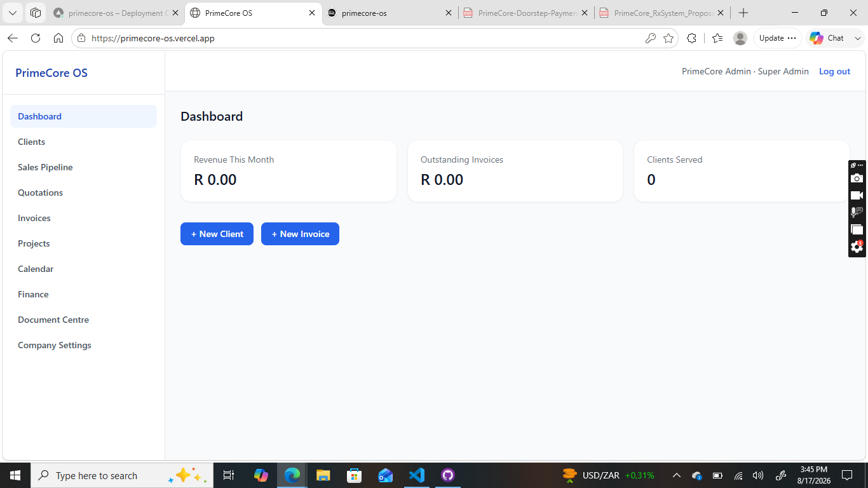Open the Copilot Chat button

click(x=826, y=38)
